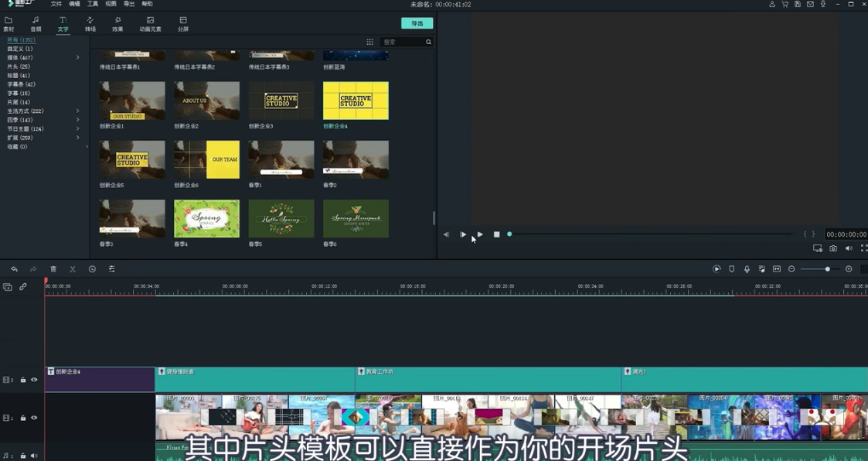
Task: Zoom out timeline minus icon
Action: 791,268
